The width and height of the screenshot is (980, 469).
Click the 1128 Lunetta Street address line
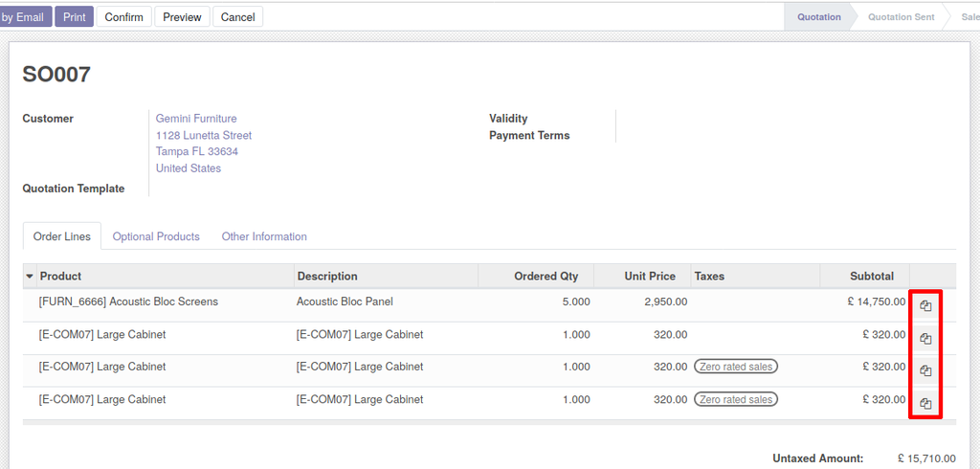[204, 135]
